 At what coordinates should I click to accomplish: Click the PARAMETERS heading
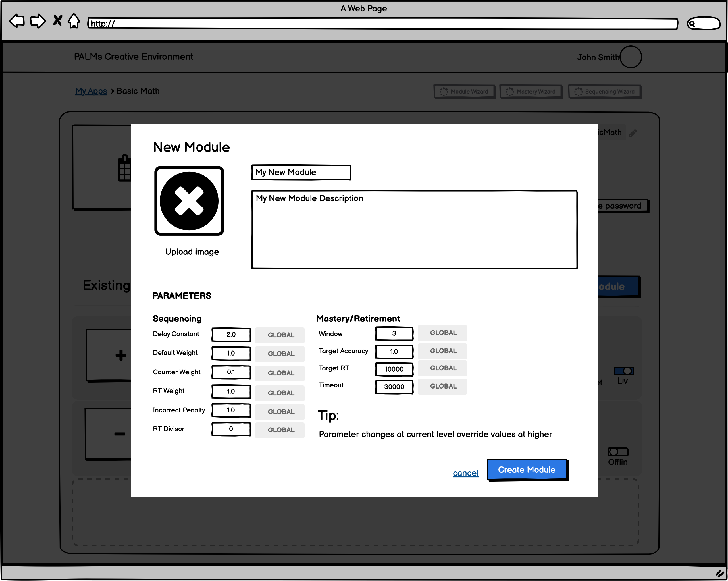pyautogui.click(x=182, y=296)
